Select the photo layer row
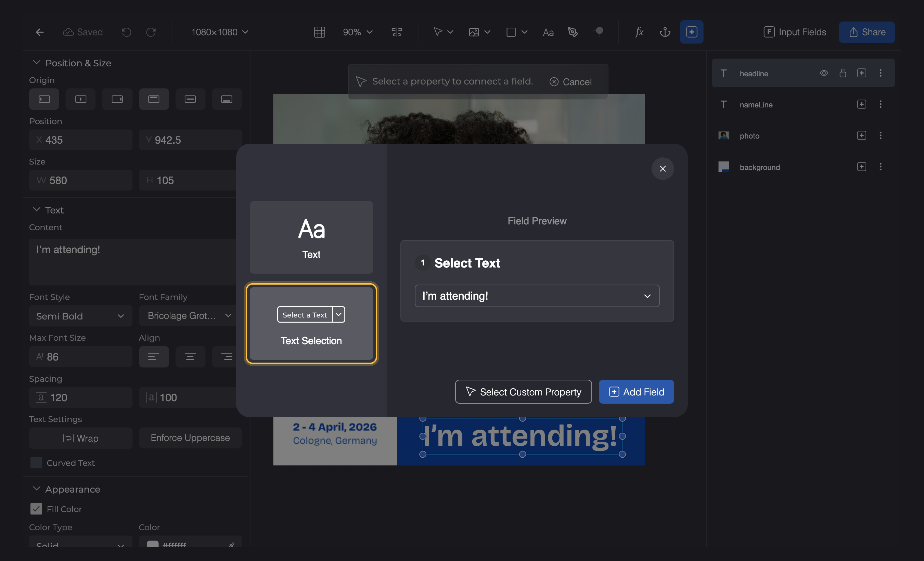 point(803,135)
